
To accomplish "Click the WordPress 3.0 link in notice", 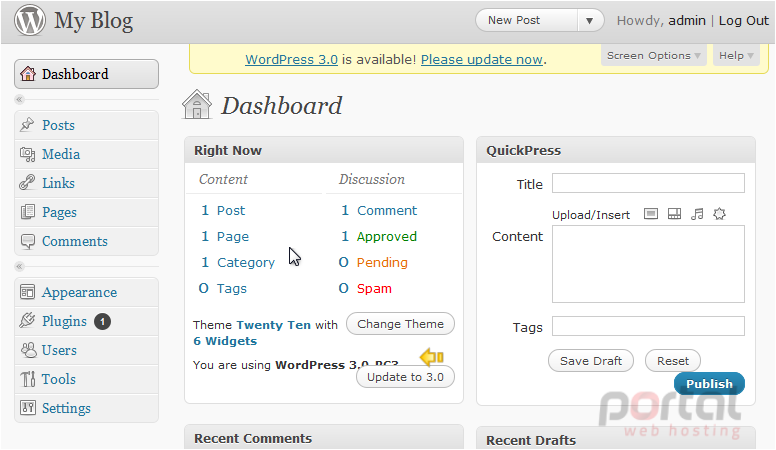I will coord(291,59).
